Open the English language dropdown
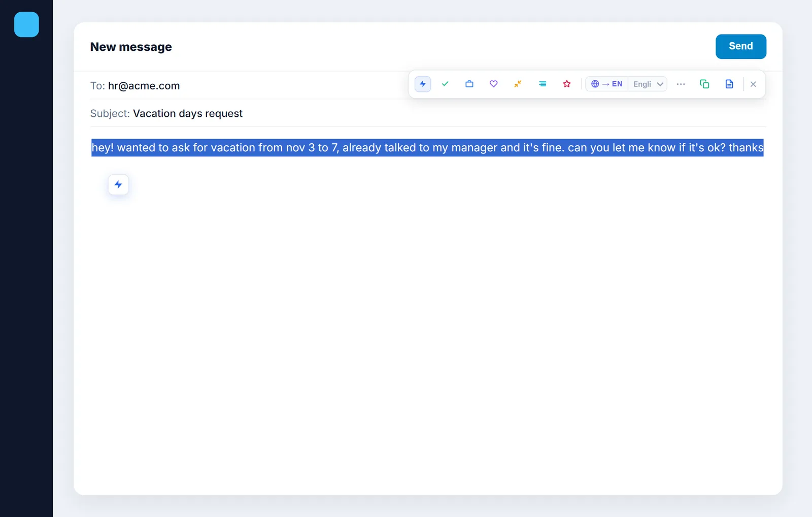812x517 pixels. (x=648, y=84)
